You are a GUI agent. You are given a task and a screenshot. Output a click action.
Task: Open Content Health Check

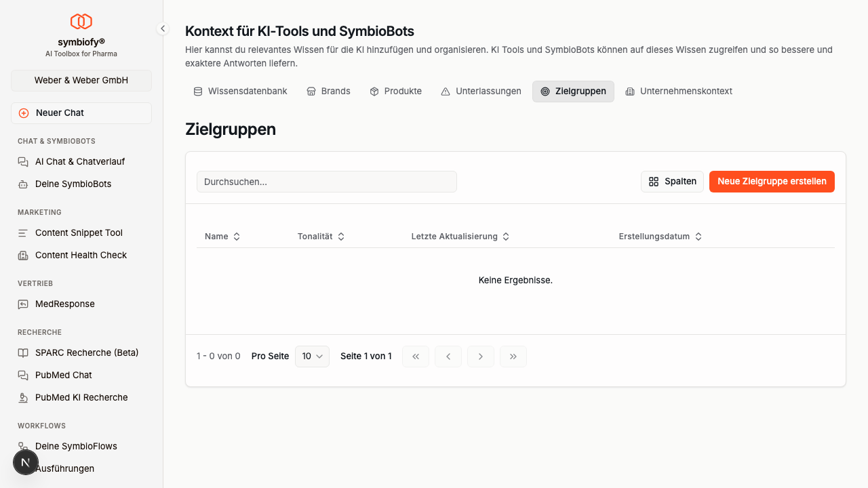(81, 256)
